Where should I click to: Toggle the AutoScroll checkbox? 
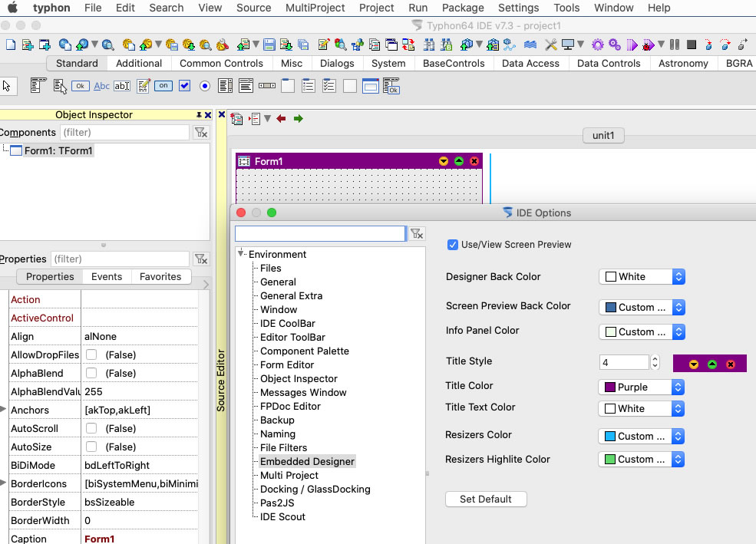pyautogui.click(x=91, y=429)
